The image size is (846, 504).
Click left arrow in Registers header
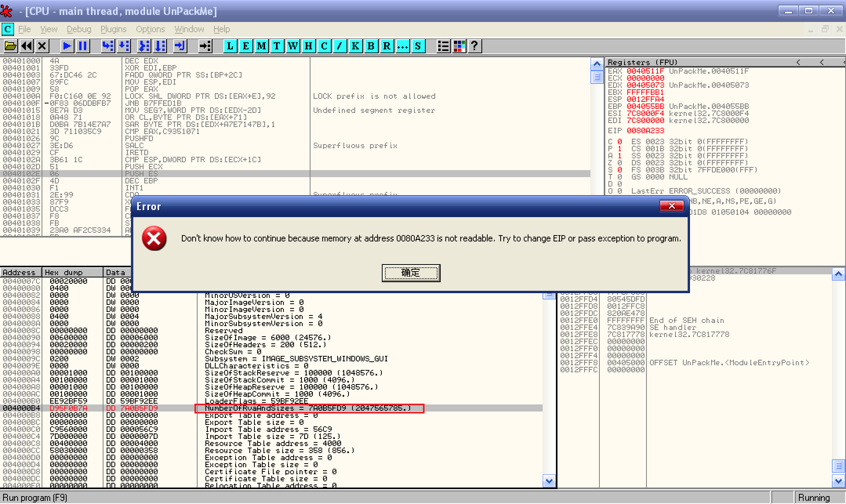tap(798, 62)
